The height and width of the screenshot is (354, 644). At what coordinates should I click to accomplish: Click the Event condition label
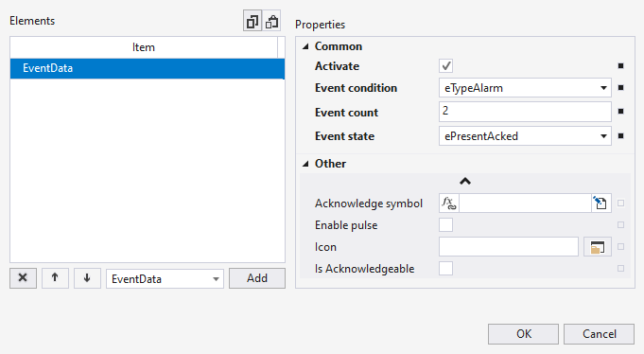click(356, 88)
